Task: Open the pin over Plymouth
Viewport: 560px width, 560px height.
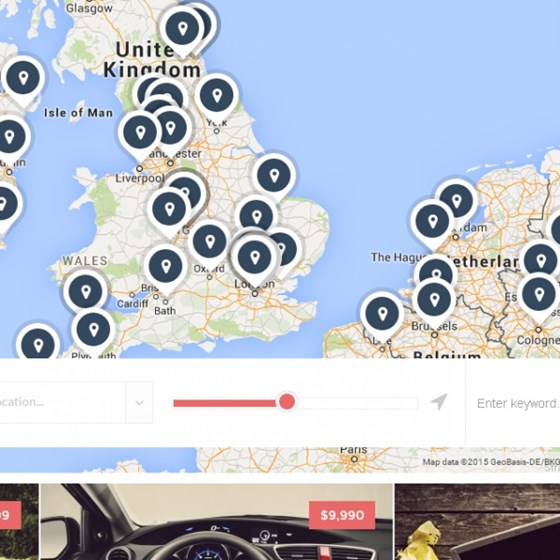Action: 93,330
